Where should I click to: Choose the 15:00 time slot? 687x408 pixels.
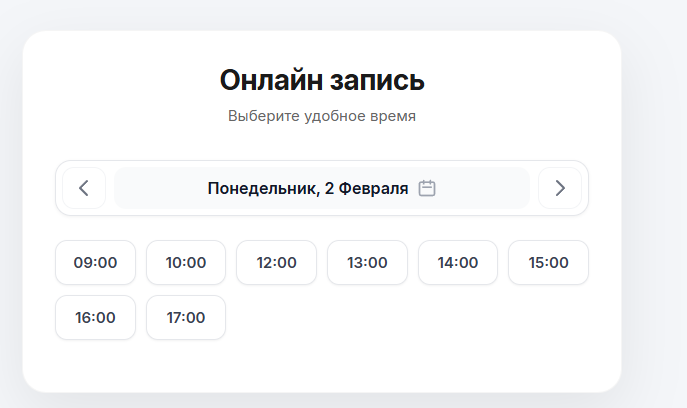[x=548, y=263]
